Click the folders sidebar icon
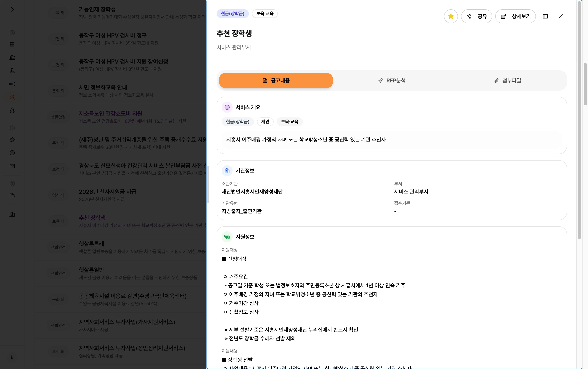 [x=12, y=195]
